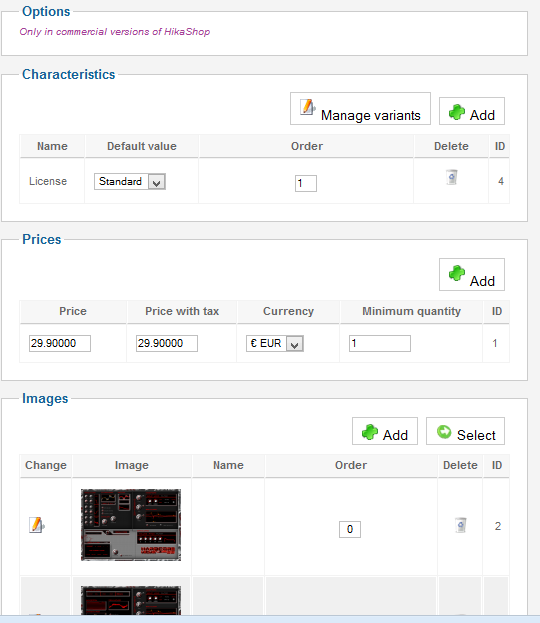Open the EUR currency dropdown

click(275, 343)
